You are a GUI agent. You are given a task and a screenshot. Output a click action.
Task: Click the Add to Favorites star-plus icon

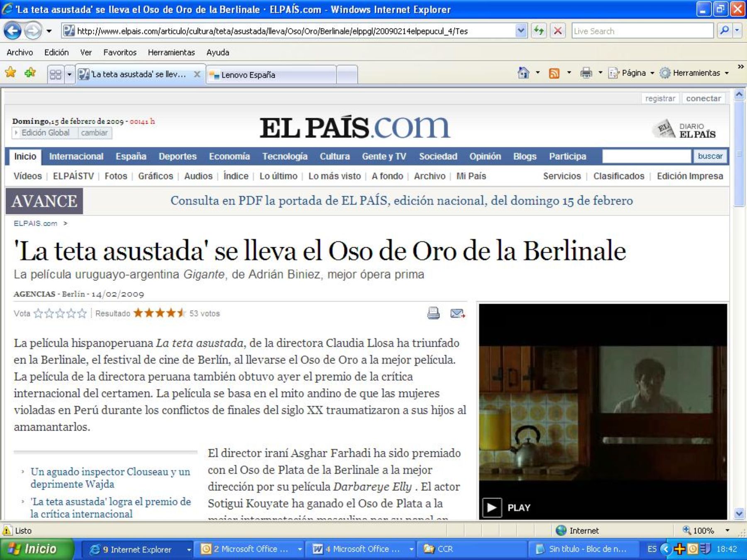pyautogui.click(x=30, y=73)
